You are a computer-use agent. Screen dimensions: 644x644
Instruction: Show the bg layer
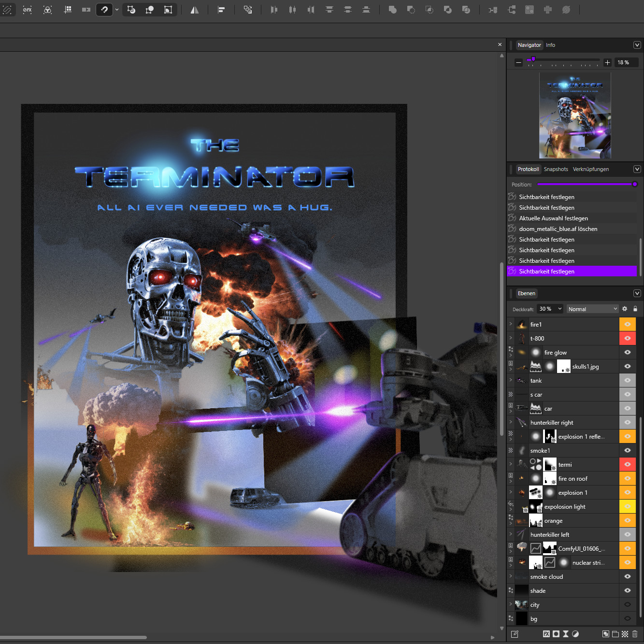[628, 619]
